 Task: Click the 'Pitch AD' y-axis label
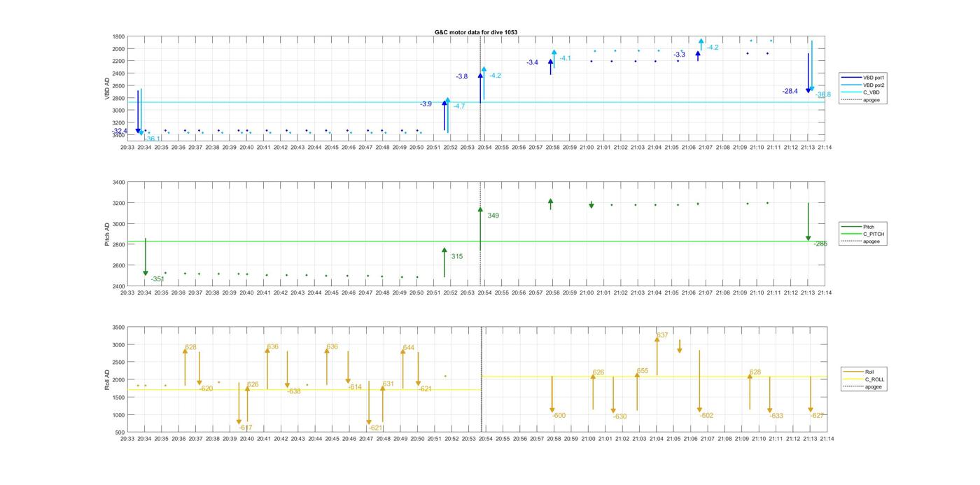pyautogui.click(x=107, y=234)
